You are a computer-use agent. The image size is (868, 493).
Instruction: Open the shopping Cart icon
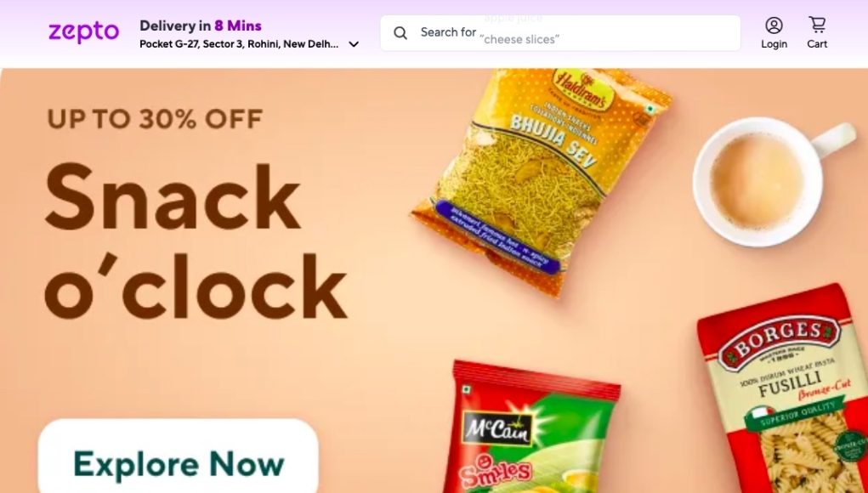point(817,25)
